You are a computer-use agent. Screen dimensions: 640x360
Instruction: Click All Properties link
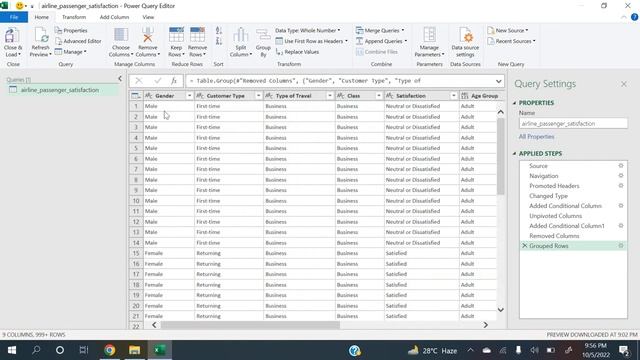(536, 137)
